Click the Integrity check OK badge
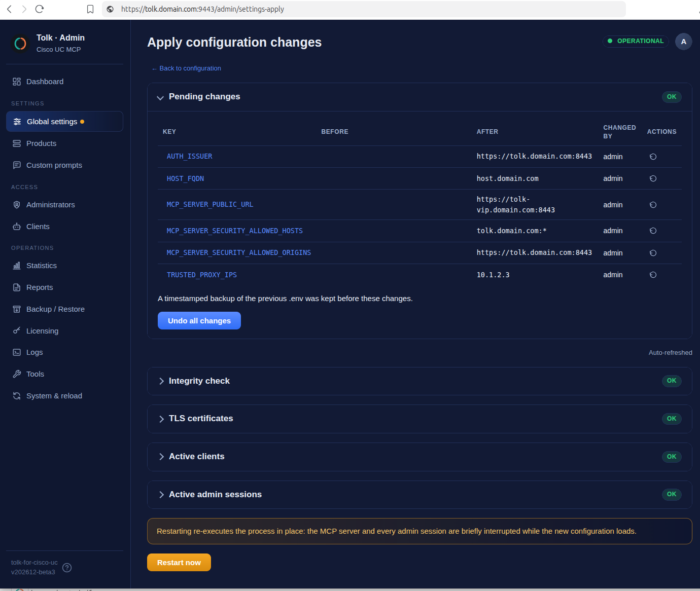The height and width of the screenshot is (591, 700). pos(672,381)
